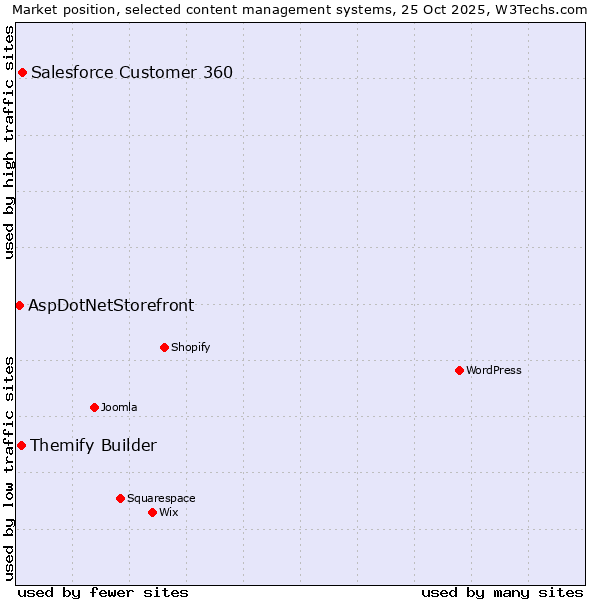Click the red Salesforce Customer 360 marker

[x=22, y=72]
